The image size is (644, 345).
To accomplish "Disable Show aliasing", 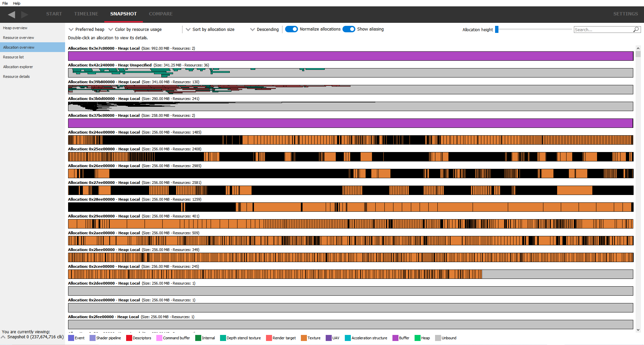I will [x=349, y=29].
